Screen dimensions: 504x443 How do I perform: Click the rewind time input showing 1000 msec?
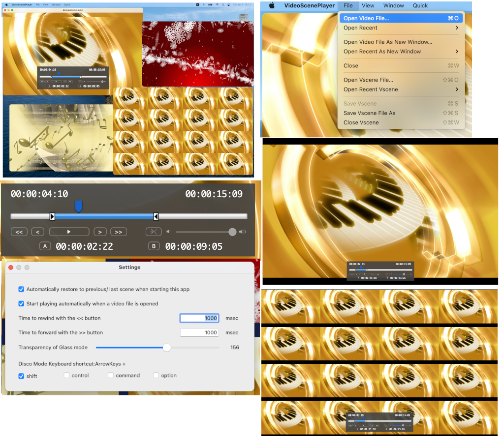[199, 318]
